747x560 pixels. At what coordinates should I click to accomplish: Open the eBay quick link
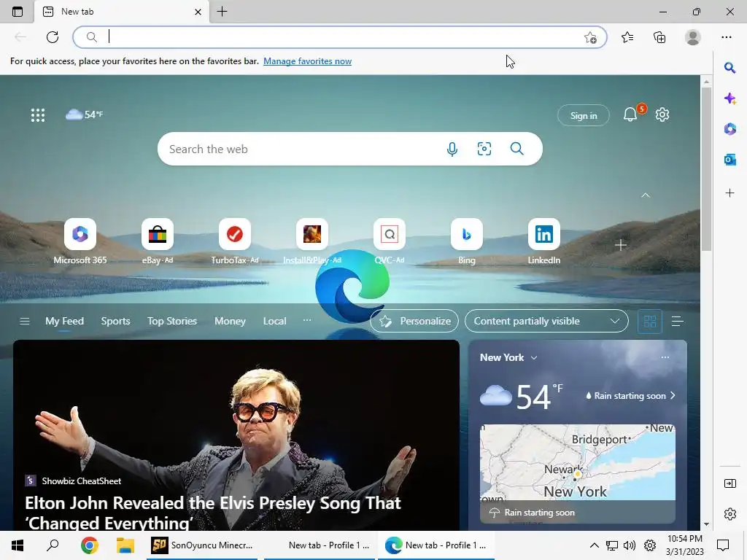tap(158, 241)
